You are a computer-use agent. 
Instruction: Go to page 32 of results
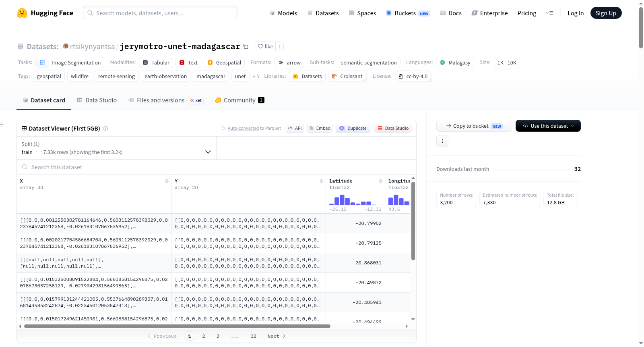[x=254, y=336]
